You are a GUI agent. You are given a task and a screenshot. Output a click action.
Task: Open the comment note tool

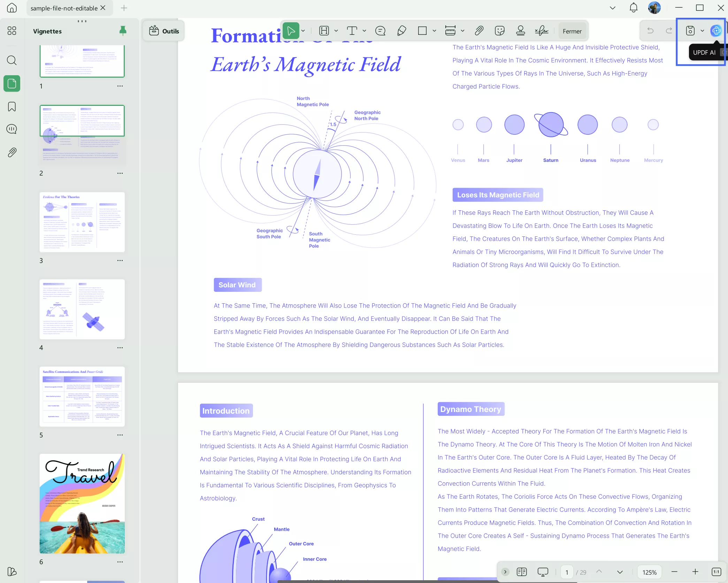tap(380, 31)
